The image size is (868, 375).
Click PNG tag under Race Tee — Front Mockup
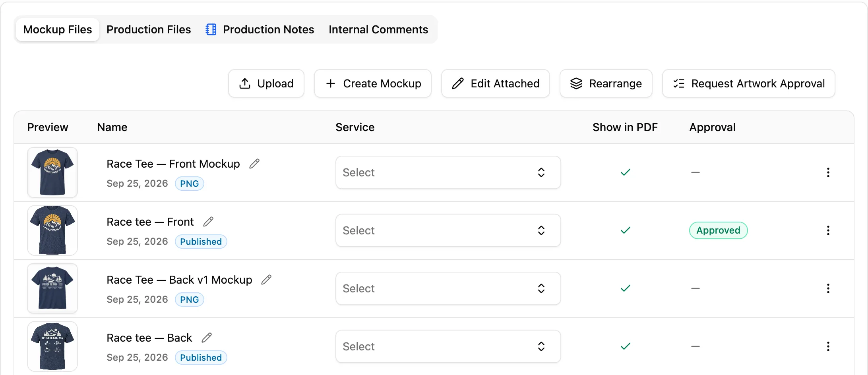(x=190, y=184)
